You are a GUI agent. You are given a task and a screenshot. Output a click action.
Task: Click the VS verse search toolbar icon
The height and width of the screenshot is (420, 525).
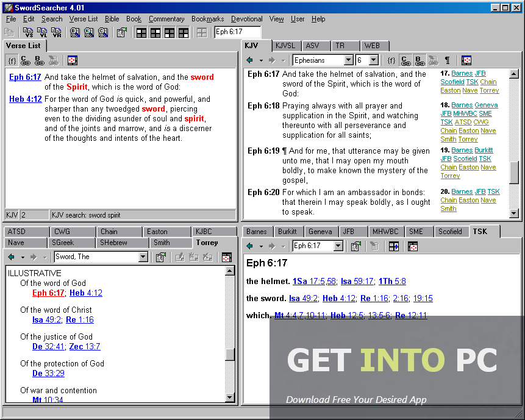point(28,32)
